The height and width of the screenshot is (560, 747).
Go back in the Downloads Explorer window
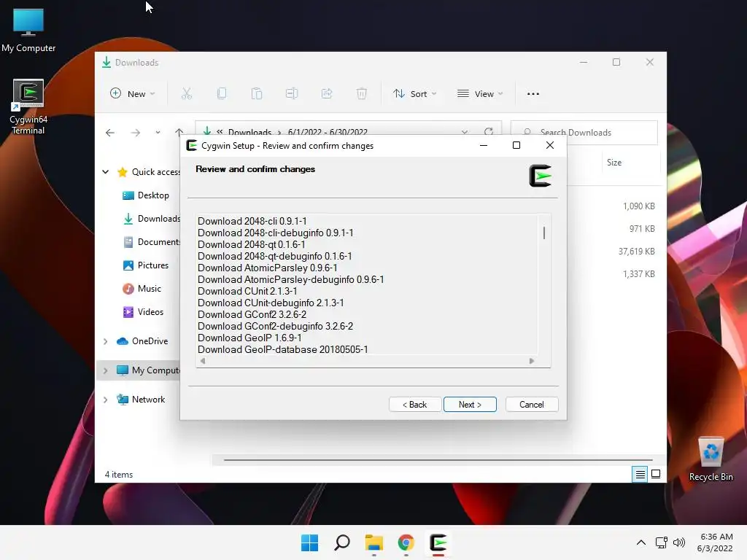pyautogui.click(x=110, y=133)
